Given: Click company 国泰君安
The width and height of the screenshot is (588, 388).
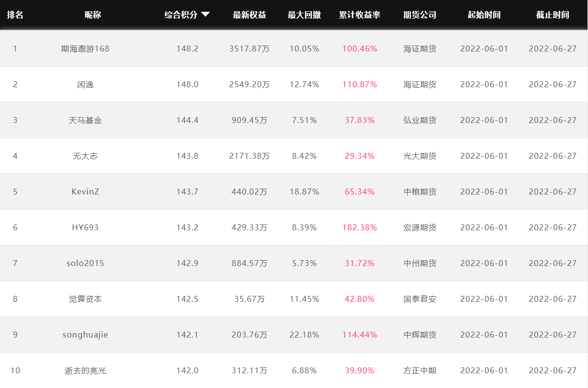Looking at the screenshot, I should tap(420, 299).
